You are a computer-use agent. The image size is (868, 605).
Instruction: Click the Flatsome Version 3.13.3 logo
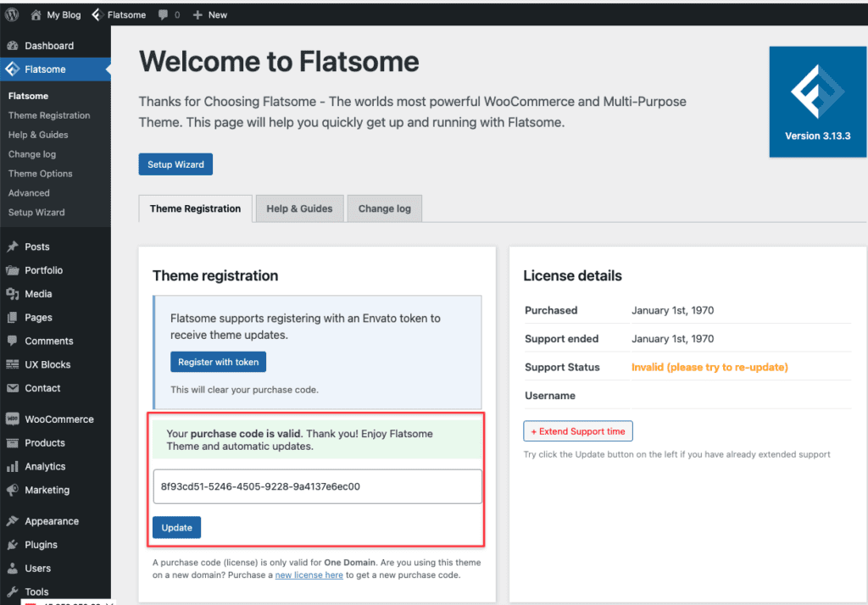tap(818, 102)
